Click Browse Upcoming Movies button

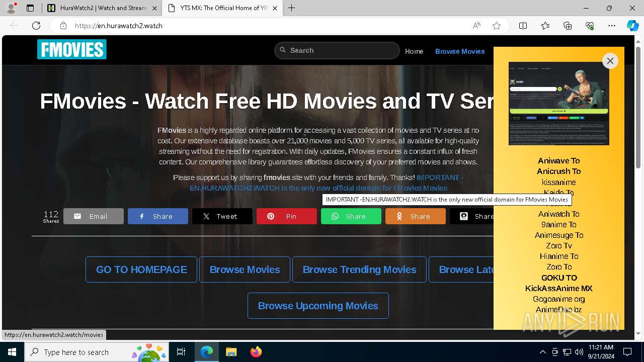(x=318, y=306)
